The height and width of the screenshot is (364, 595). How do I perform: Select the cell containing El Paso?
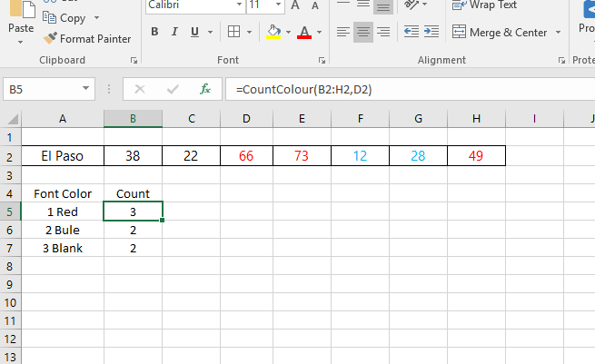[x=63, y=156]
